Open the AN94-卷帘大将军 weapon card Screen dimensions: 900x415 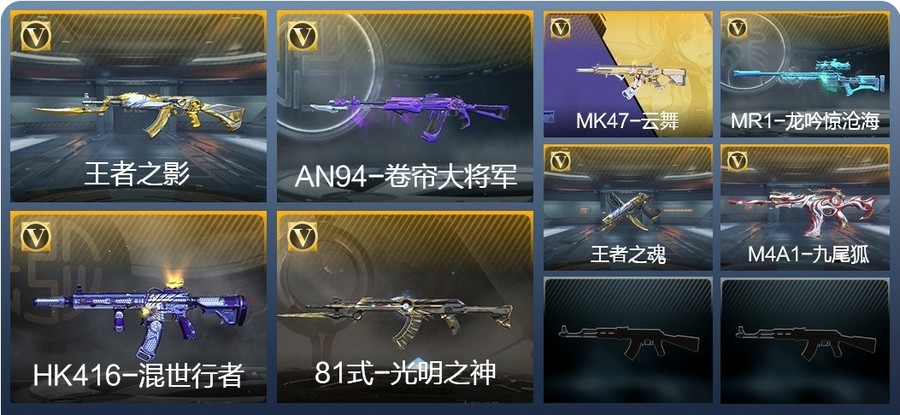[405, 107]
